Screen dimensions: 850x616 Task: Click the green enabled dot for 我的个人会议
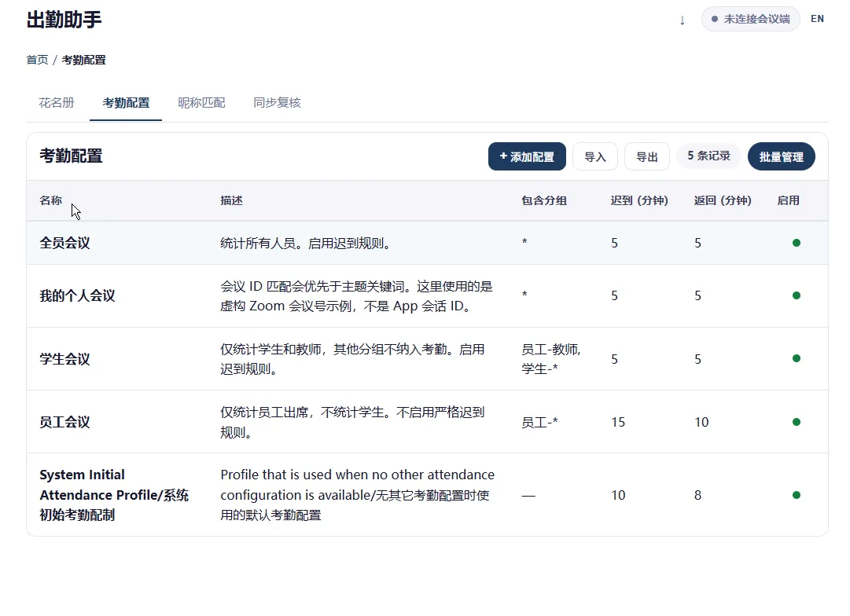(797, 295)
